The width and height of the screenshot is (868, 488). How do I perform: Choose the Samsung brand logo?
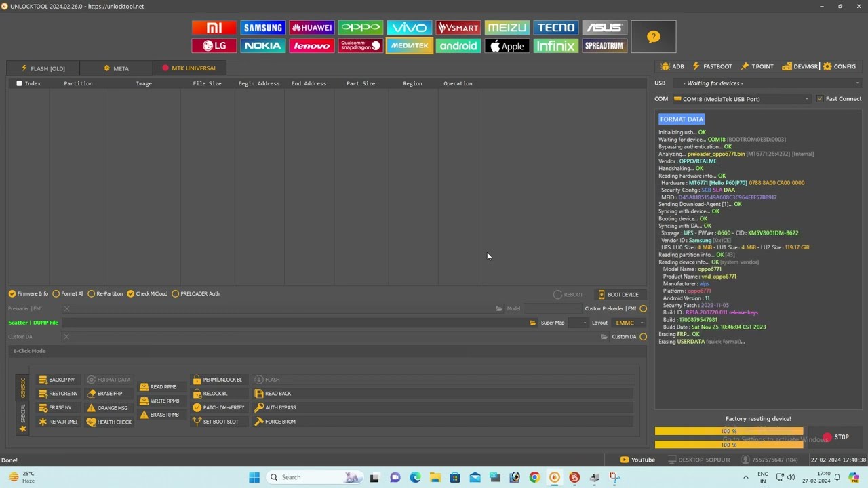tap(263, 28)
